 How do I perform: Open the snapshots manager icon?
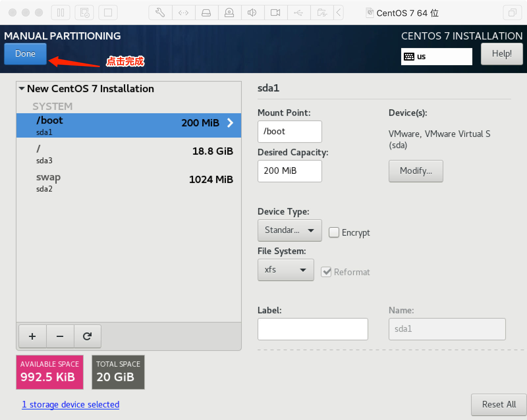tap(84, 13)
